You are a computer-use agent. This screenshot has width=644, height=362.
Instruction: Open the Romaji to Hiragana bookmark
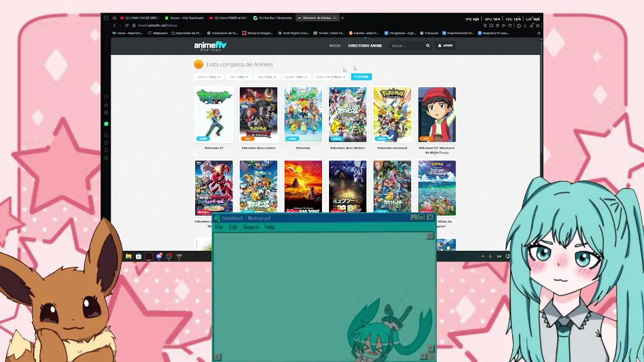tap(258, 33)
